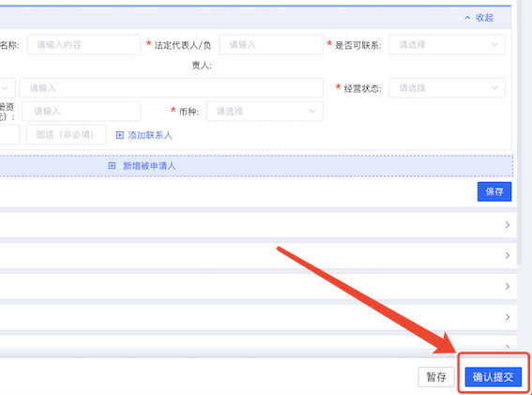The height and width of the screenshot is (395, 532).
Task: Expand the fourth collapsed section chevron
Action: (508, 317)
